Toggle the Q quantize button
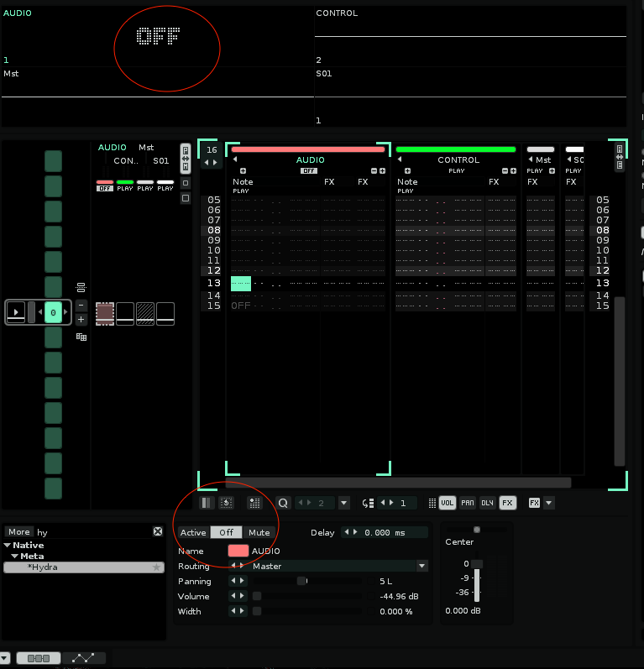This screenshot has width=644, height=669. (282, 503)
